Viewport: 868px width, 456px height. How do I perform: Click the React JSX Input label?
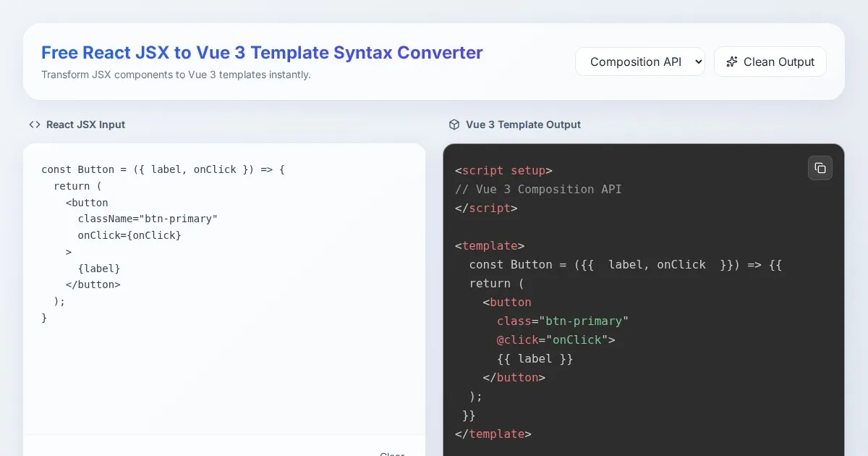click(85, 124)
